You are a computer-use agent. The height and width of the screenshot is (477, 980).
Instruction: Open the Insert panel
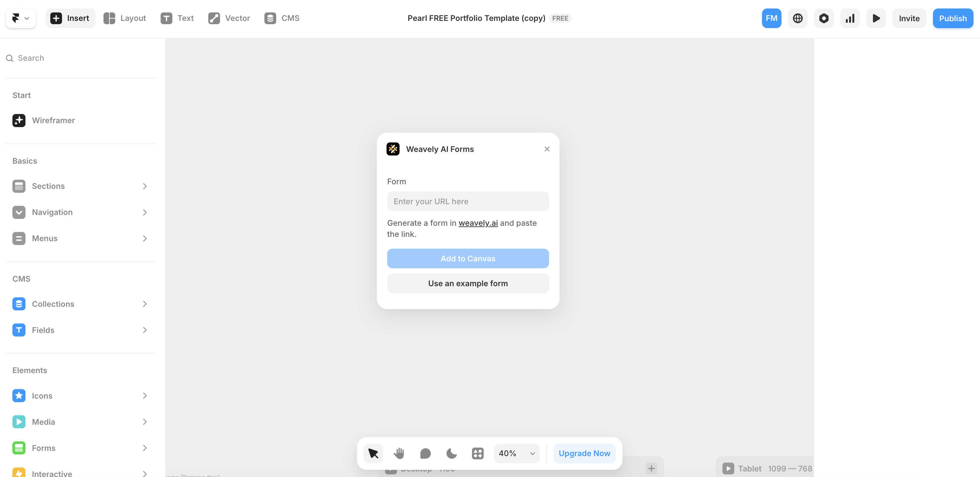click(x=70, y=18)
